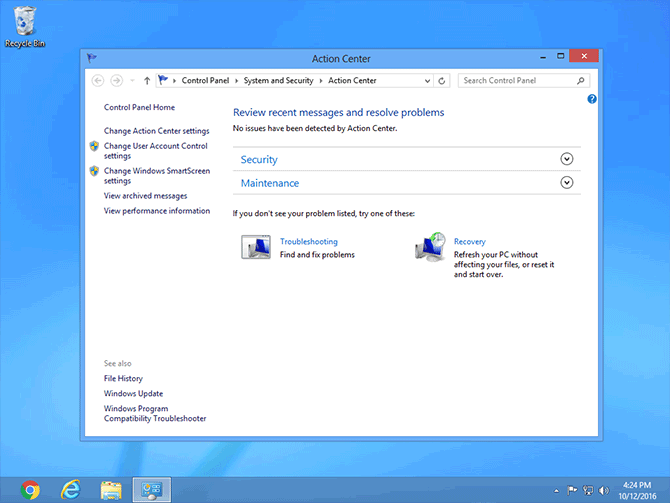This screenshot has width=670, height=503.
Task: Open View performance information link
Action: (x=157, y=211)
